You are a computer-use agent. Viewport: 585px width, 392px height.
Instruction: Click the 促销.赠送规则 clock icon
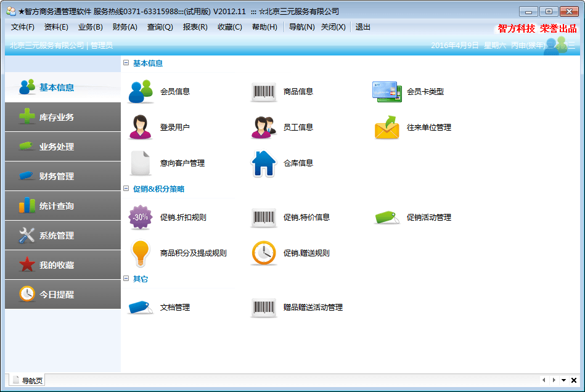click(x=264, y=253)
